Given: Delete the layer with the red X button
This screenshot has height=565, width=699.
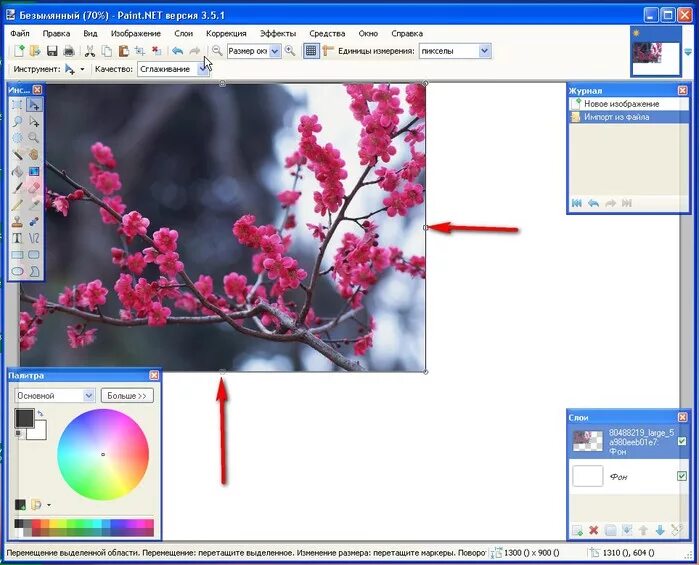Looking at the screenshot, I should click(x=593, y=530).
